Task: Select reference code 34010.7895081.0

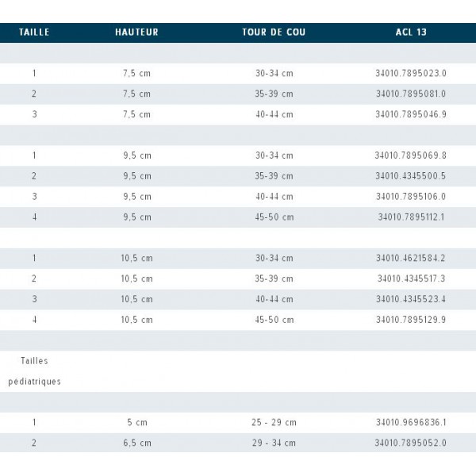Action: coord(411,94)
